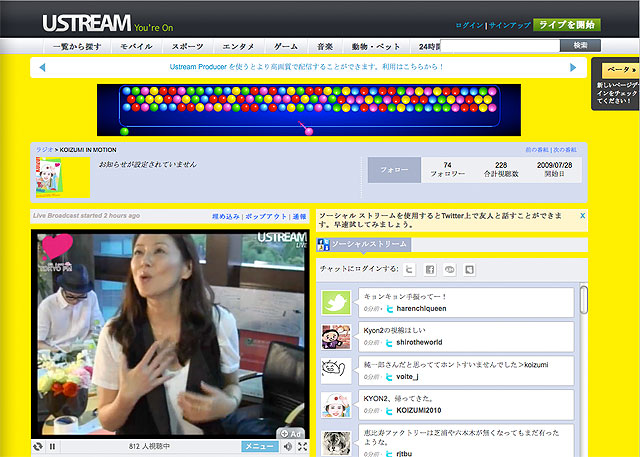Open harenchiqueen username link
The image size is (640, 457).
(x=421, y=309)
